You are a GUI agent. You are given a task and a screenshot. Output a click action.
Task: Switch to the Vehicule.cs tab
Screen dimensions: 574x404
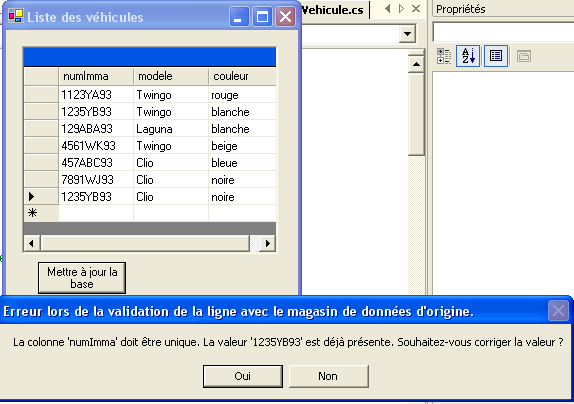point(332,10)
